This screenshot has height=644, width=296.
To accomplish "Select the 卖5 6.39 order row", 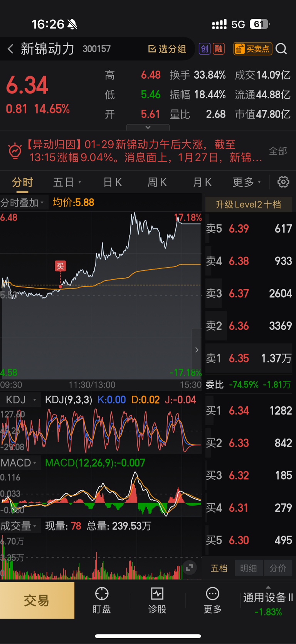I will [249, 229].
